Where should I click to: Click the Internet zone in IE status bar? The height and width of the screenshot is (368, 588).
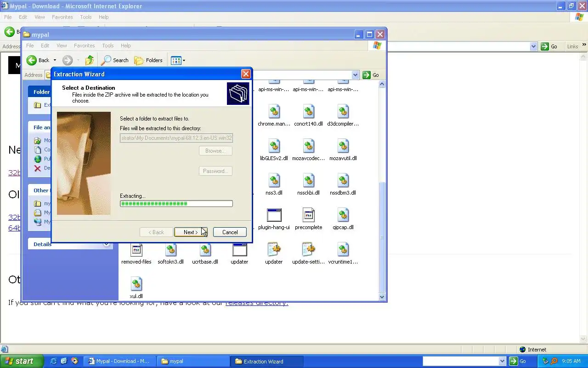tap(533, 350)
